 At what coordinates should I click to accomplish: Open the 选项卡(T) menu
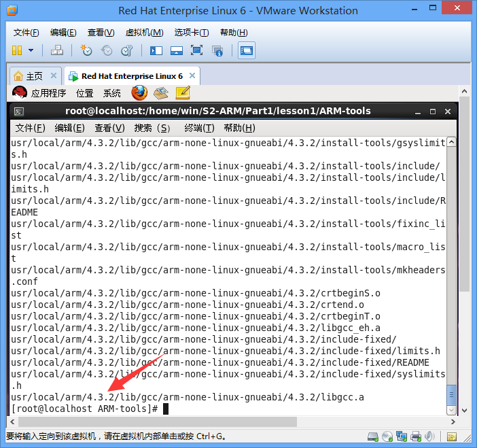192,33
